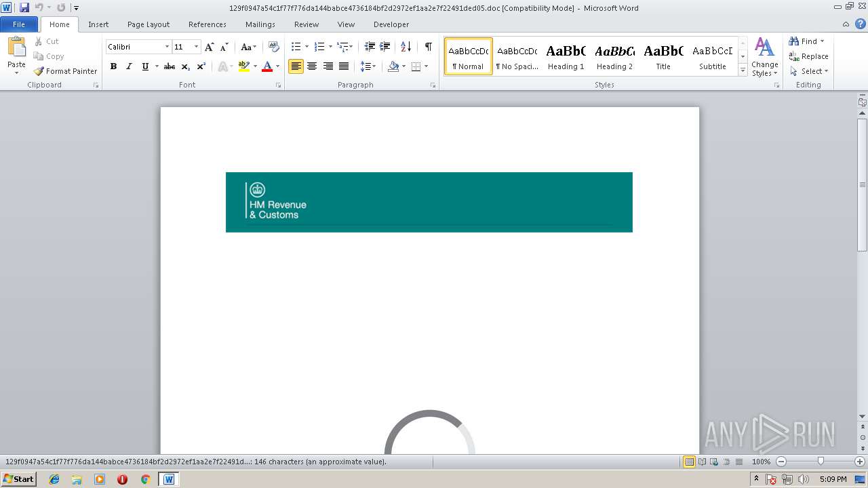Toggle Bold formatting
The width and height of the screenshot is (868, 488).
point(113,66)
